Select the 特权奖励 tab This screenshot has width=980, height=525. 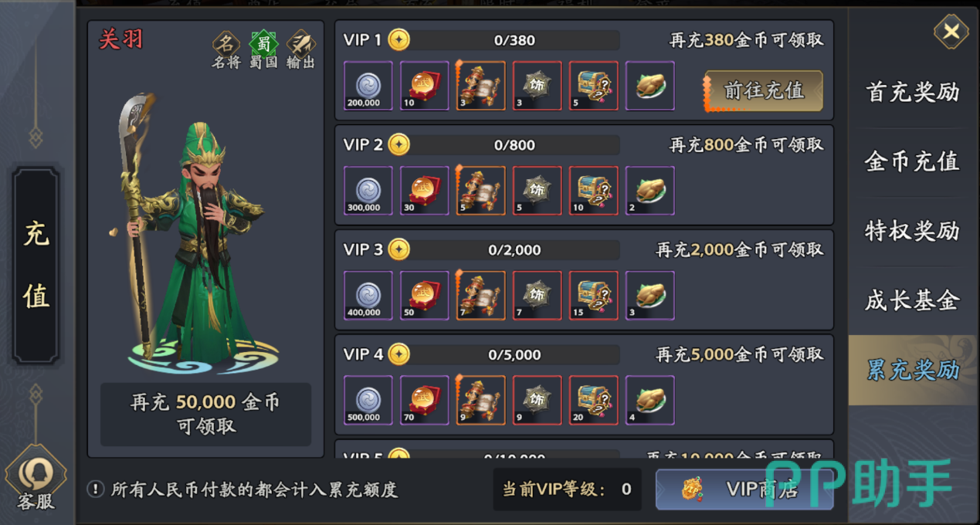pyautogui.click(x=913, y=231)
